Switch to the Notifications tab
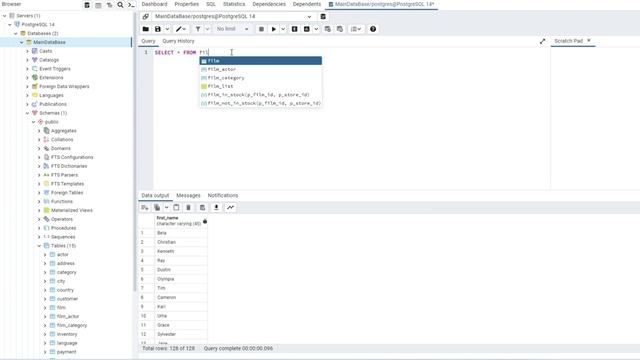Viewport: 640px width, 360px height. [x=223, y=196]
